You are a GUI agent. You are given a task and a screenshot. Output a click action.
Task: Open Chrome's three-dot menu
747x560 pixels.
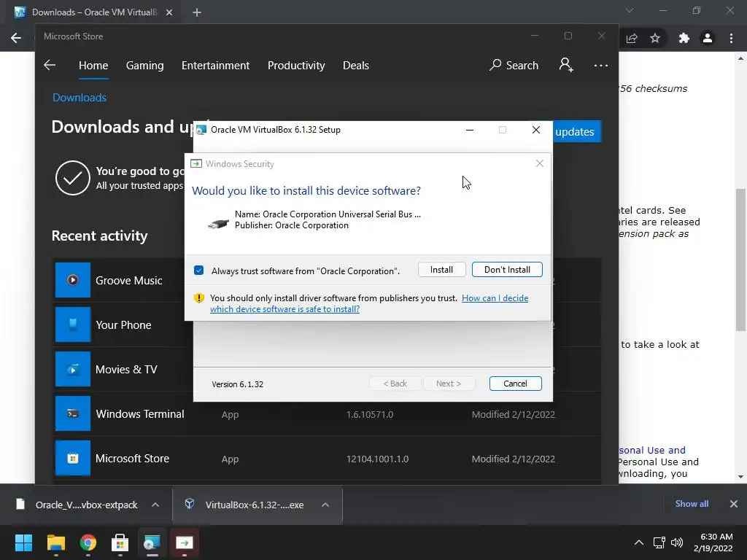point(731,38)
